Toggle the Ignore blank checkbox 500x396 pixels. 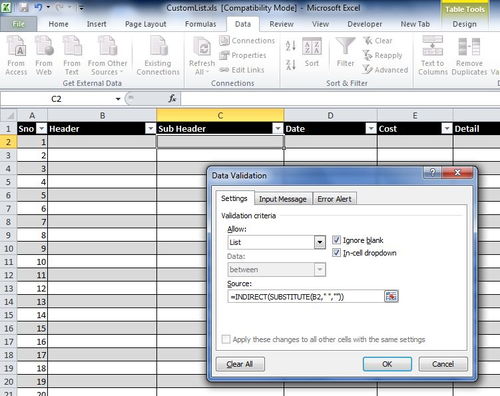pyautogui.click(x=336, y=240)
